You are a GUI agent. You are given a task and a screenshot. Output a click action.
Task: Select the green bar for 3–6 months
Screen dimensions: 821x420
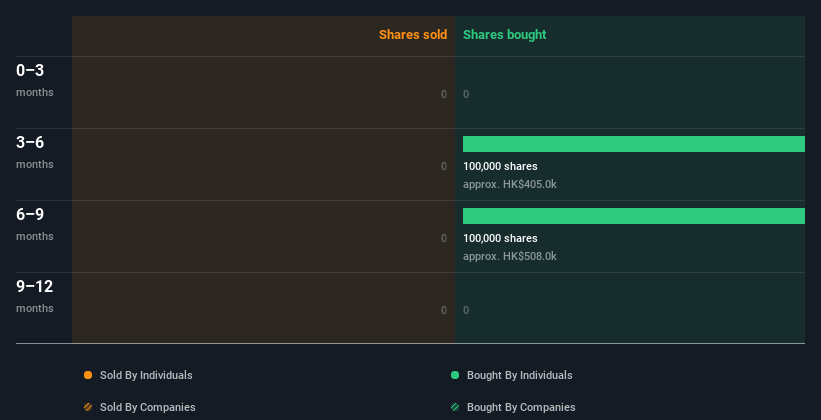pyautogui.click(x=634, y=144)
